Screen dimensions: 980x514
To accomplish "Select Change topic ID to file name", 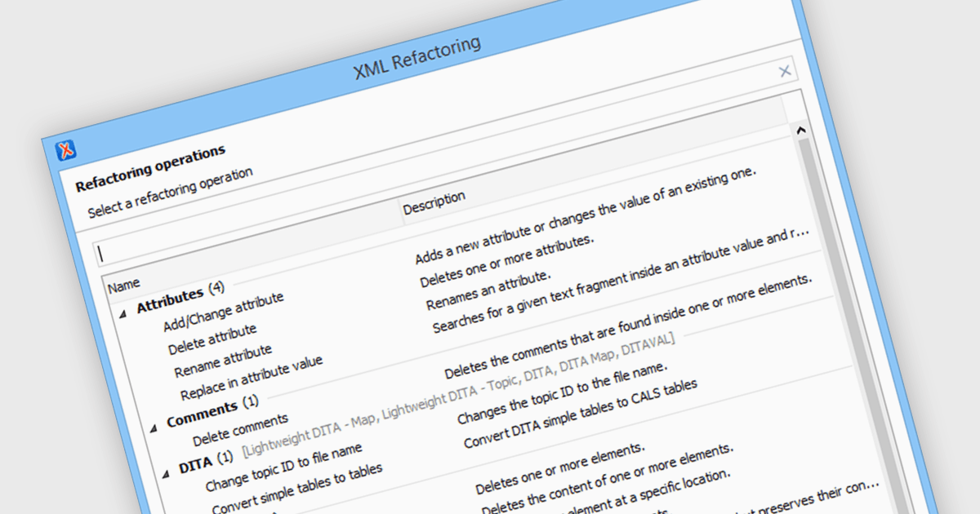I will 283,468.
